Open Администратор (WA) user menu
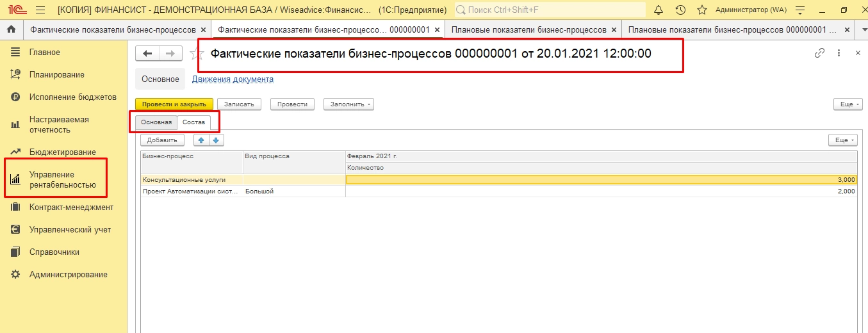This screenshot has height=333, width=868. (x=751, y=10)
